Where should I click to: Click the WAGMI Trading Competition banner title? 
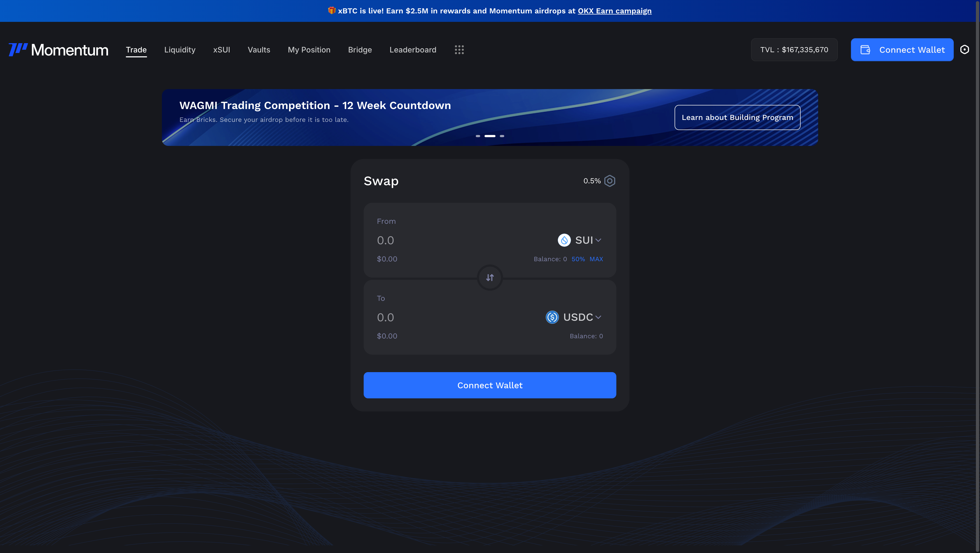click(315, 105)
